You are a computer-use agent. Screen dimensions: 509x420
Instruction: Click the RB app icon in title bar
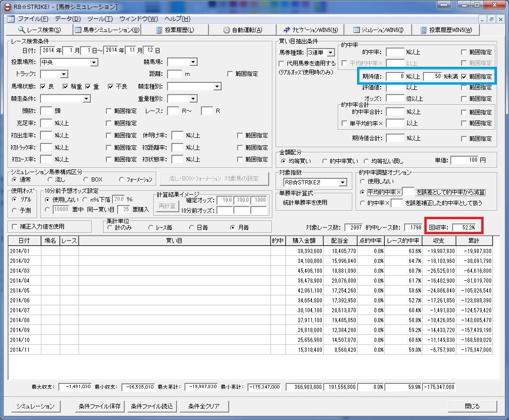tap(7, 7)
